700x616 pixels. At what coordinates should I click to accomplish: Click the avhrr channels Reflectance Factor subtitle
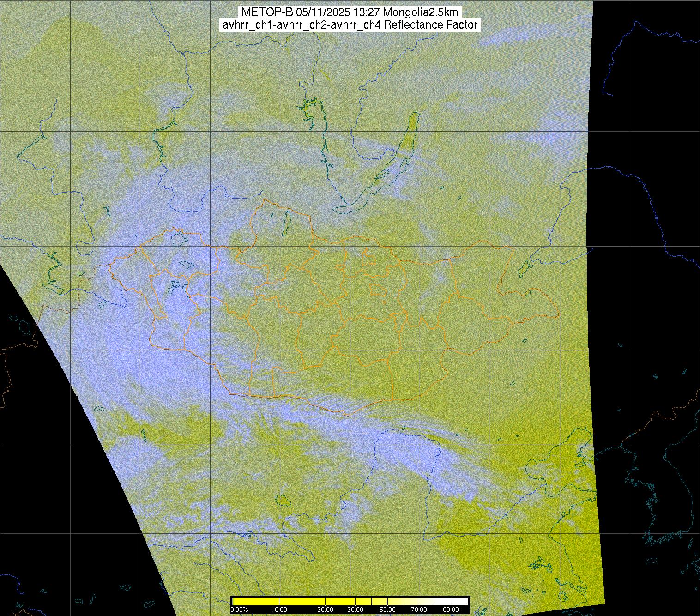pos(350,25)
